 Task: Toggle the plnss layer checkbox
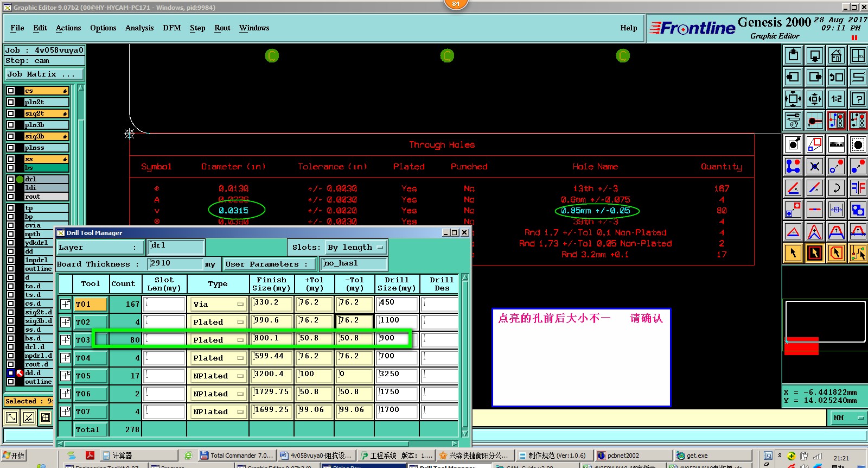point(11,148)
